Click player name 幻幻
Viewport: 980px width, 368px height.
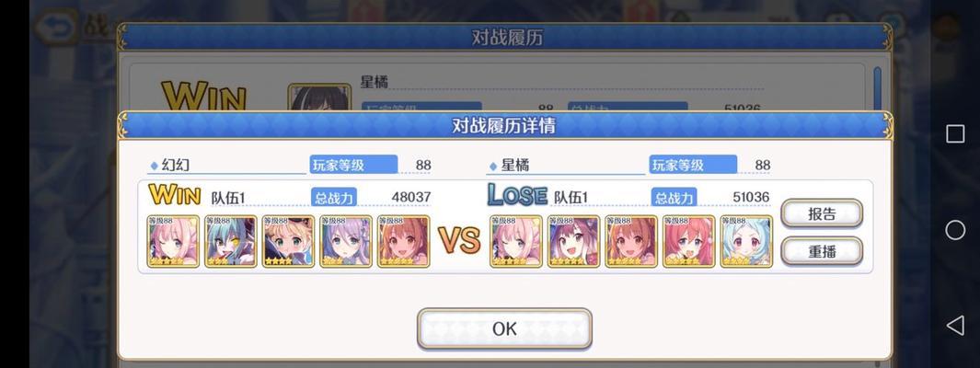176,165
